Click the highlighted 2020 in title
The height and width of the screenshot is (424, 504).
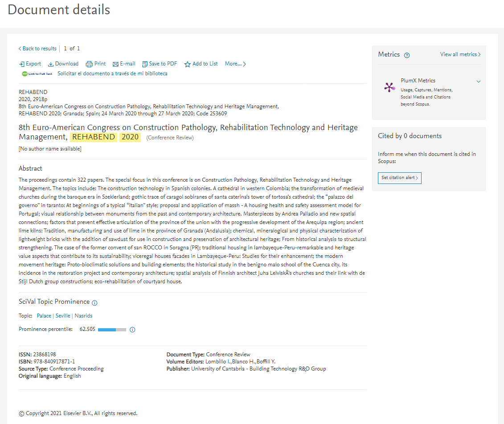[x=130, y=137]
